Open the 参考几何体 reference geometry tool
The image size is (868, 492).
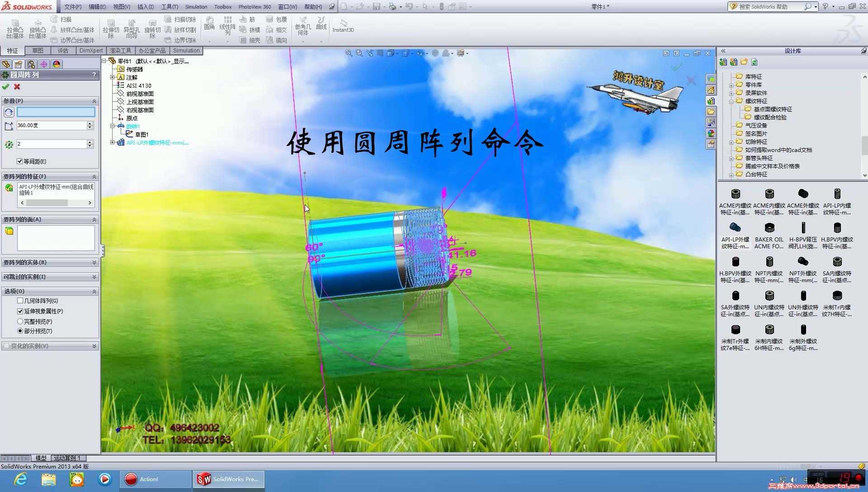tap(303, 26)
